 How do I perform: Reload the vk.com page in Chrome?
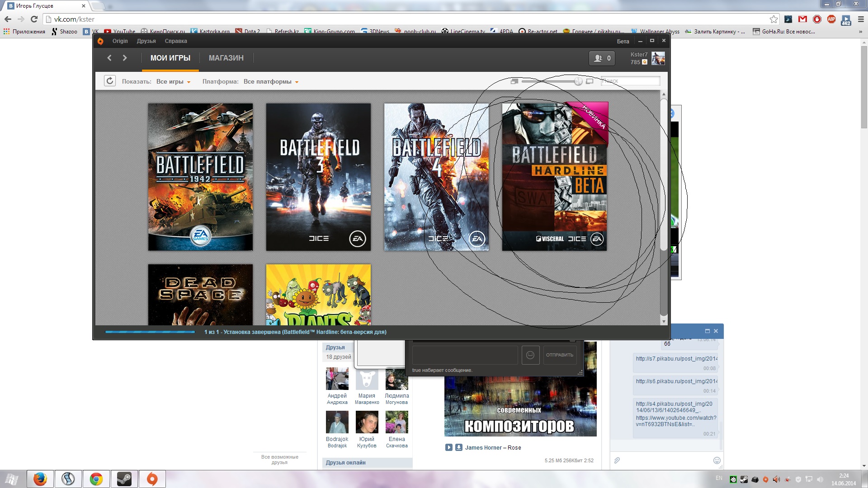[34, 19]
